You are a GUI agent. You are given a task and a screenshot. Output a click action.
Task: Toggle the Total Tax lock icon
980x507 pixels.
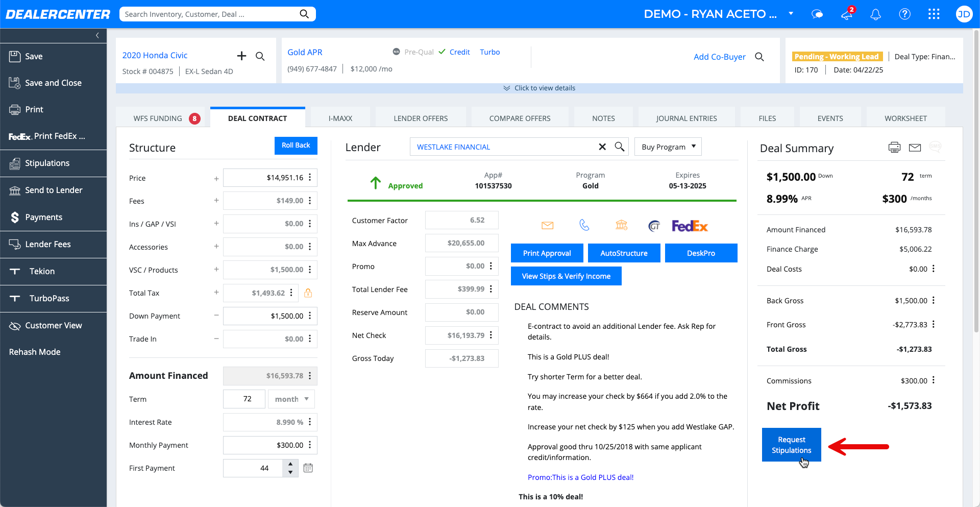(x=308, y=293)
